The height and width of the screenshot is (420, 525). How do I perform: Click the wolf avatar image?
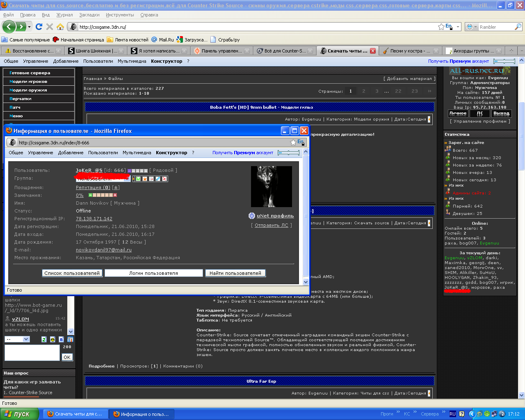tap(272, 187)
